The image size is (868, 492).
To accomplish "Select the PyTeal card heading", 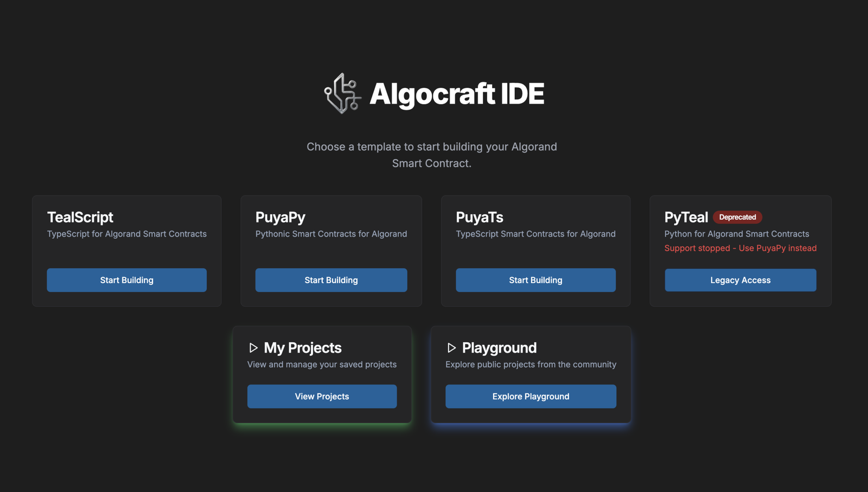I will (x=686, y=217).
